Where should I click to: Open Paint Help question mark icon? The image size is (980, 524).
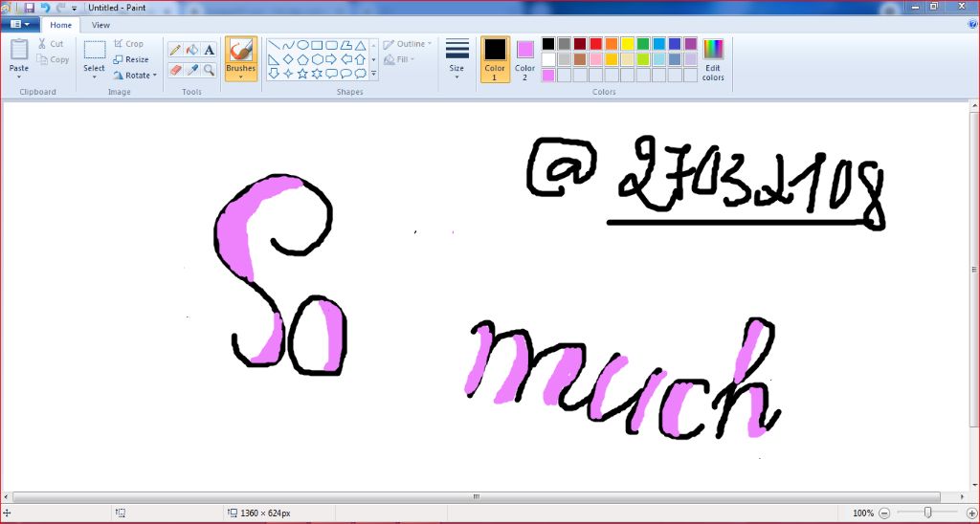pos(972,24)
